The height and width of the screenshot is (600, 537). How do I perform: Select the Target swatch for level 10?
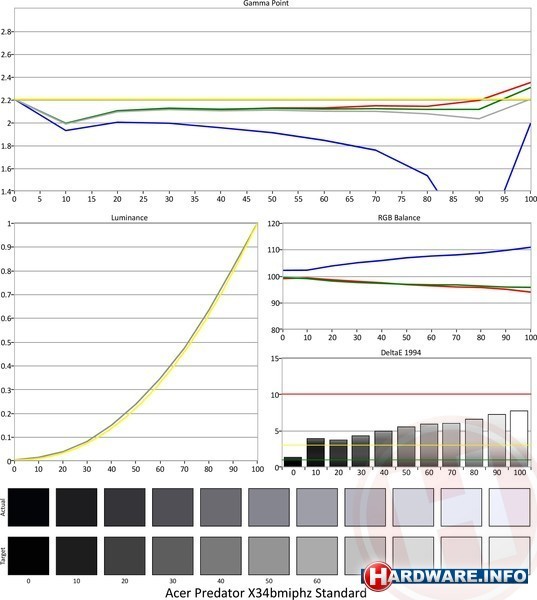tap(77, 556)
